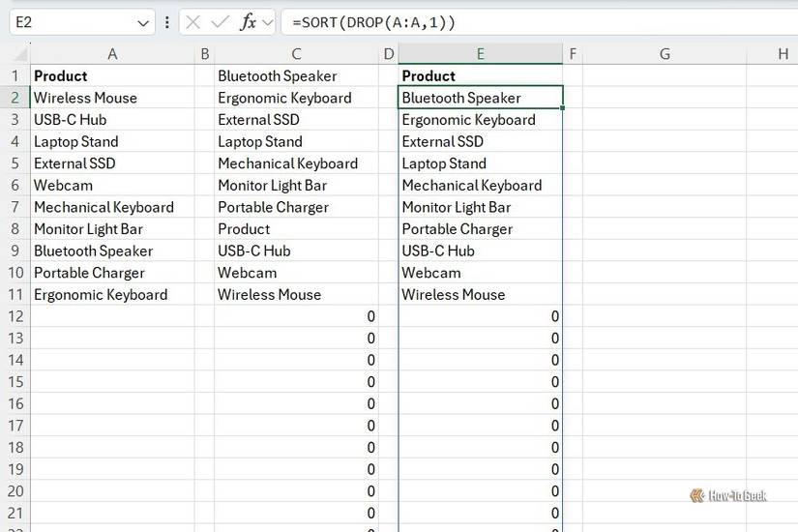Click selected cell E2 Bluetooth Speaker
Viewport: 798px width, 532px height.
481,98
